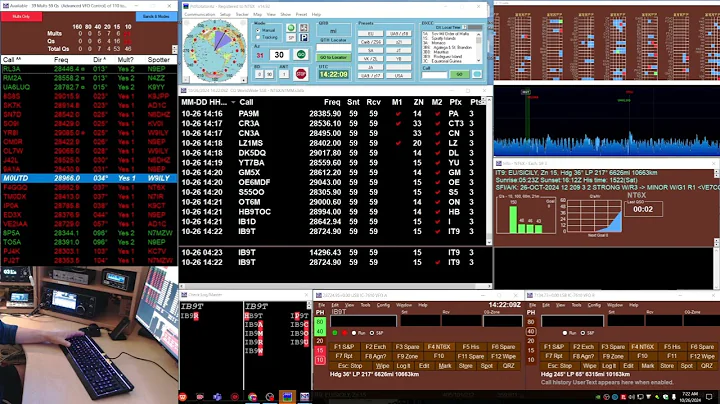Screen dimensions: 720x404
Task: Click the ANT 1 button in rotor window
Action: click(x=284, y=74)
